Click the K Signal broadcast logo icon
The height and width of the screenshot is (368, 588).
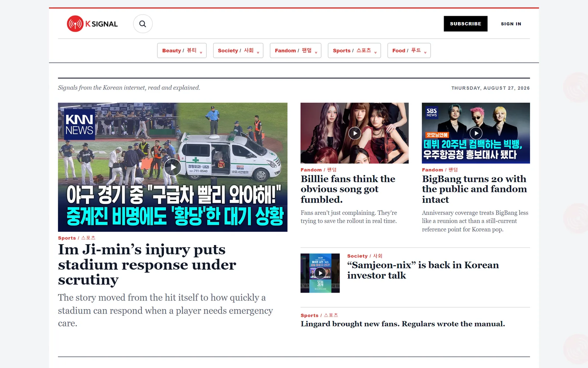click(x=75, y=24)
